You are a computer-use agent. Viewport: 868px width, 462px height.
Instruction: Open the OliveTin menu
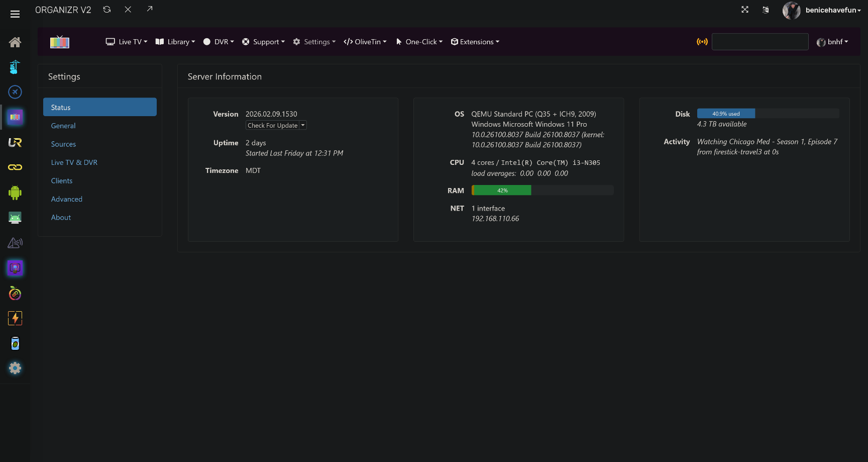365,42
